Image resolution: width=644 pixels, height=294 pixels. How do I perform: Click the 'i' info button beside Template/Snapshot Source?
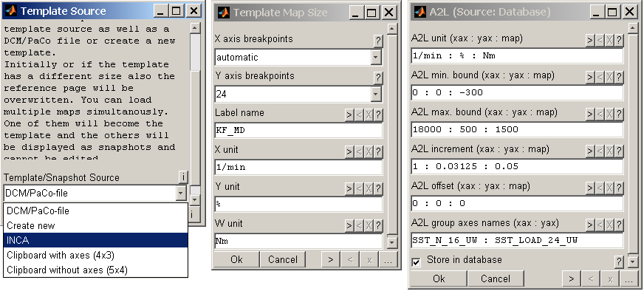point(183,177)
